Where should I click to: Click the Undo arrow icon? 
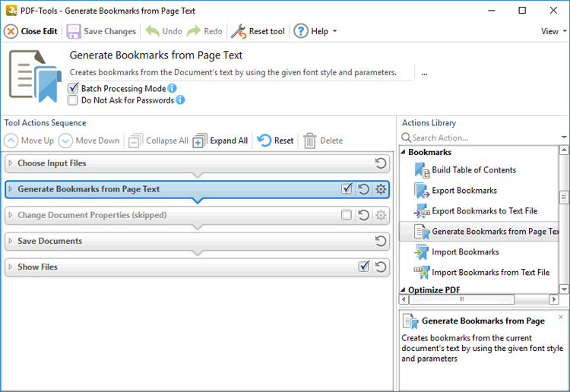click(x=152, y=31)
